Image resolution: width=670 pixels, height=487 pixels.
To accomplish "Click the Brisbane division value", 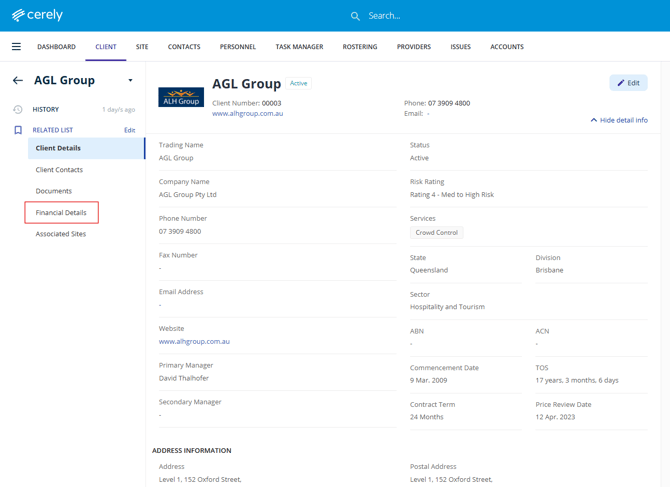I will 549,270.
